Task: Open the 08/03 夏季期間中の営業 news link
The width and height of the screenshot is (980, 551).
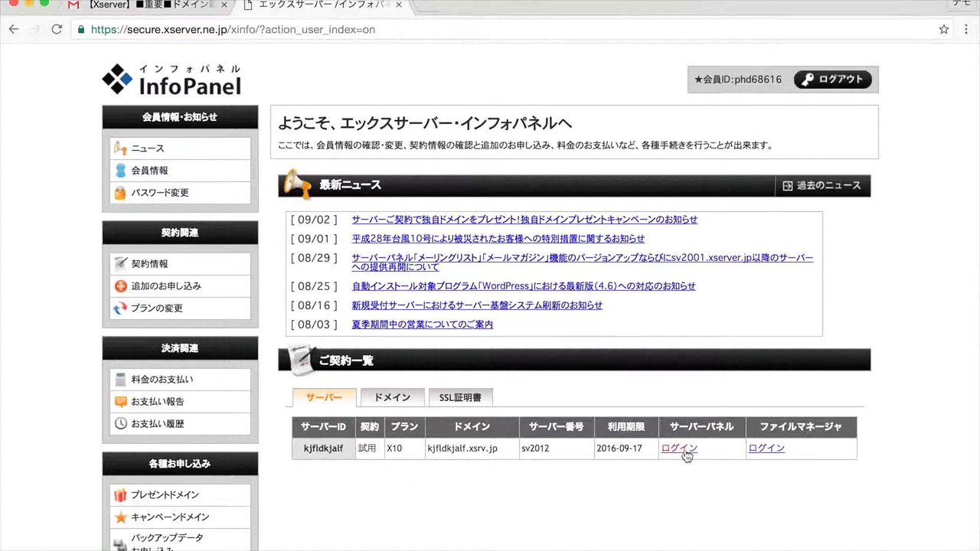Action: pos(422,324)
